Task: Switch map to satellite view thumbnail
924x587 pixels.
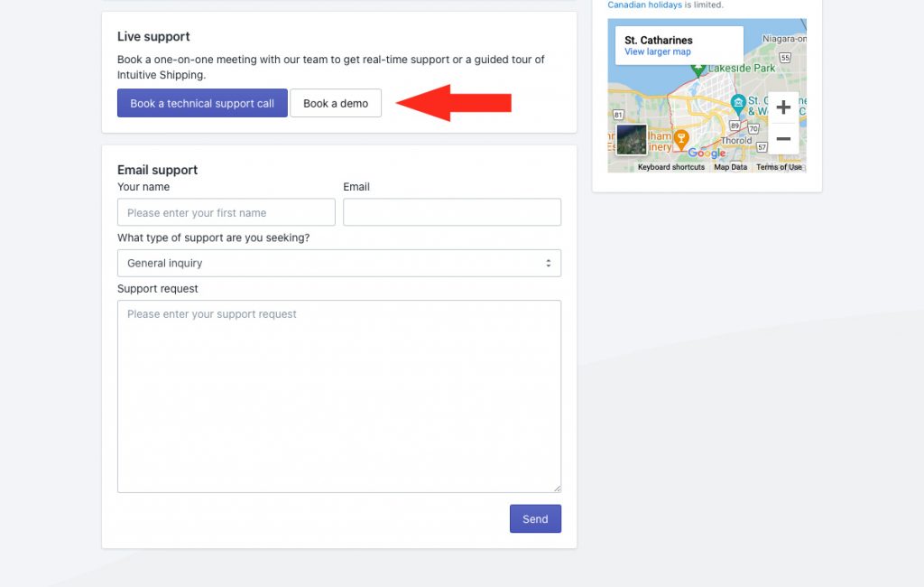Action: (631, 140)
